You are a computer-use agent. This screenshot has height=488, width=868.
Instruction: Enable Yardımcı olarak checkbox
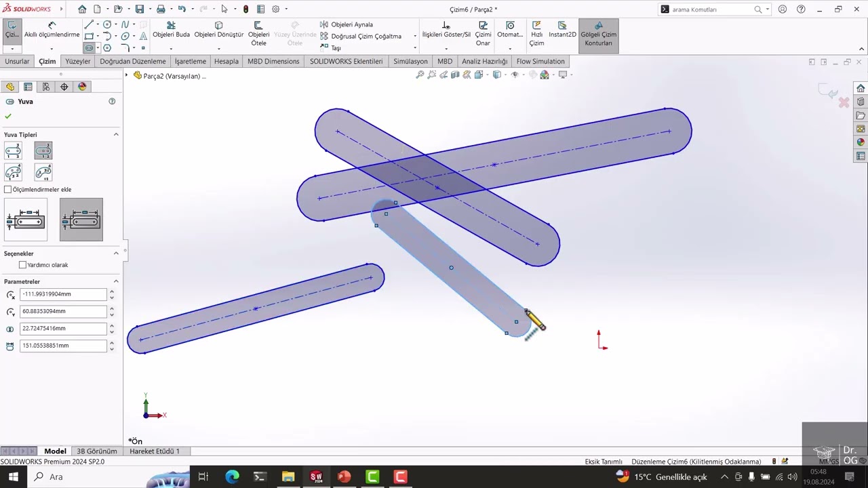coord(23,265)
